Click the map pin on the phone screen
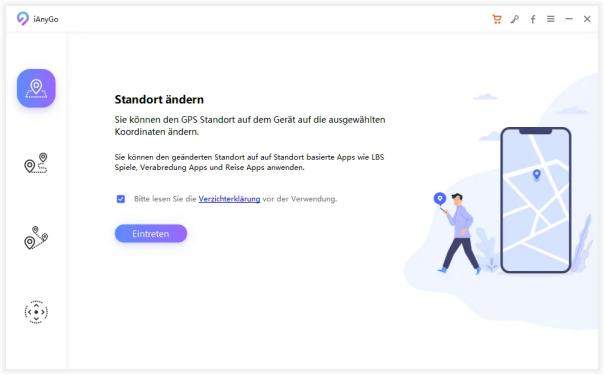Viewport: 605px width, 375px height. 536,175
